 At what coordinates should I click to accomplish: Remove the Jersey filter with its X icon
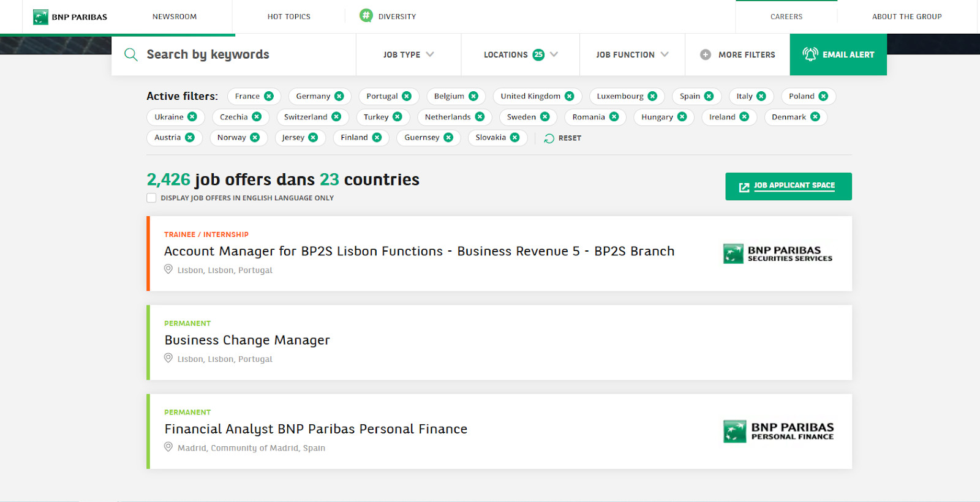[313, 137]
